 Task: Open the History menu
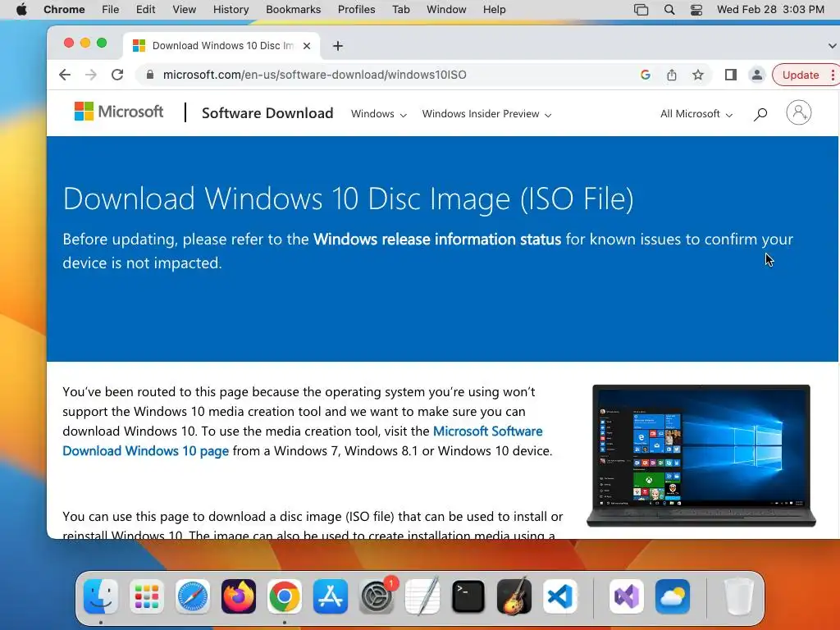tap(231, 10)
